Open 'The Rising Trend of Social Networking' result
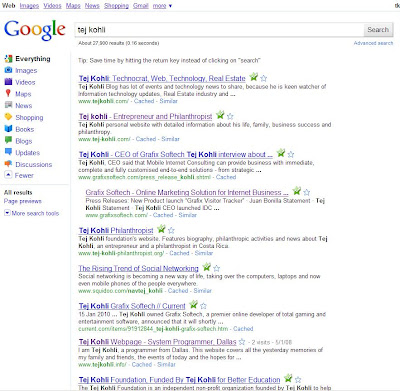 138,268
